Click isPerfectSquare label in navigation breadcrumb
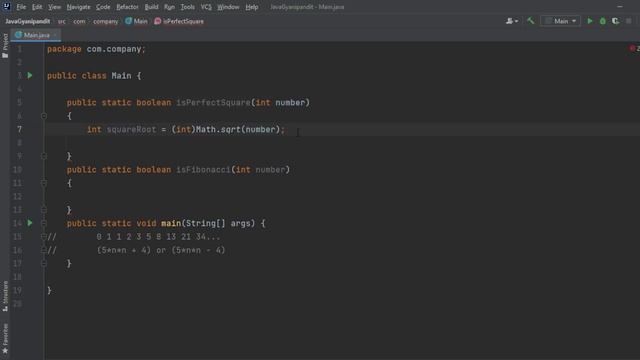 tap(183, 21)
